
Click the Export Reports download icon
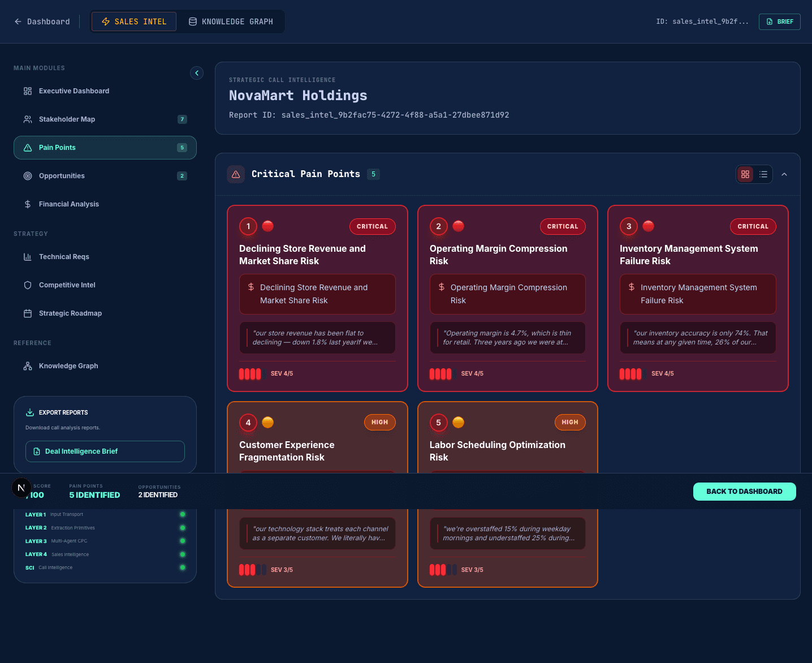tap(30, 412)
